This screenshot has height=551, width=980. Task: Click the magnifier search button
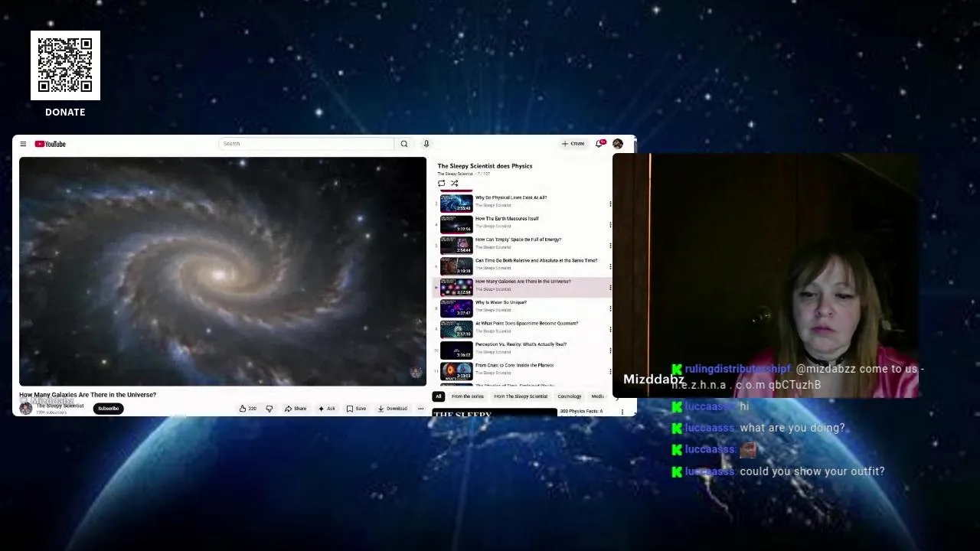pos(404,144)
